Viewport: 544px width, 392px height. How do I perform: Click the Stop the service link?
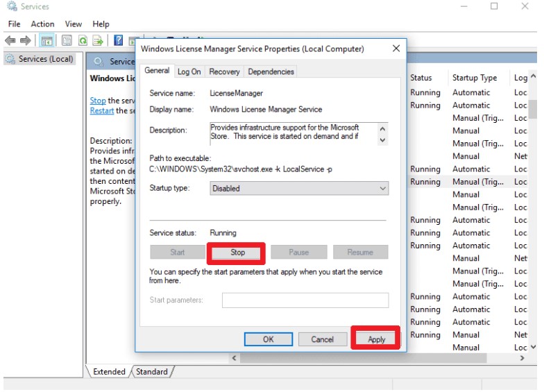point(98,101)
